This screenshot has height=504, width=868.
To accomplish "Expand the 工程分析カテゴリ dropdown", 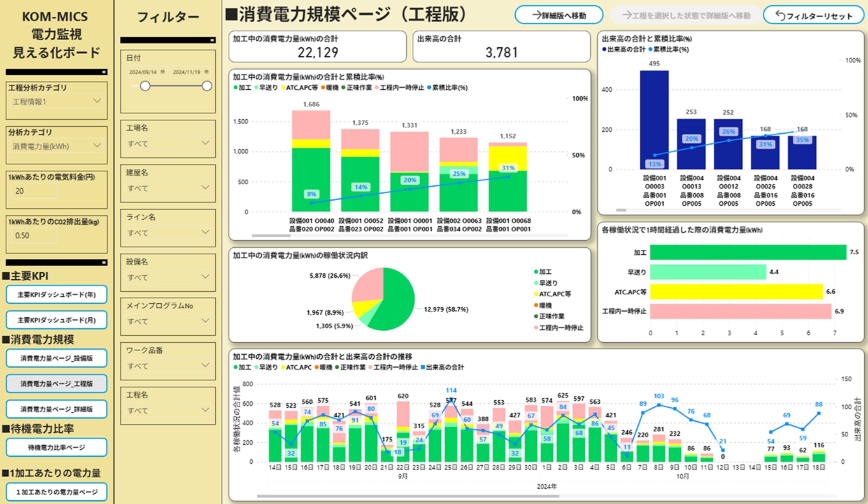I will click(97, 101).
